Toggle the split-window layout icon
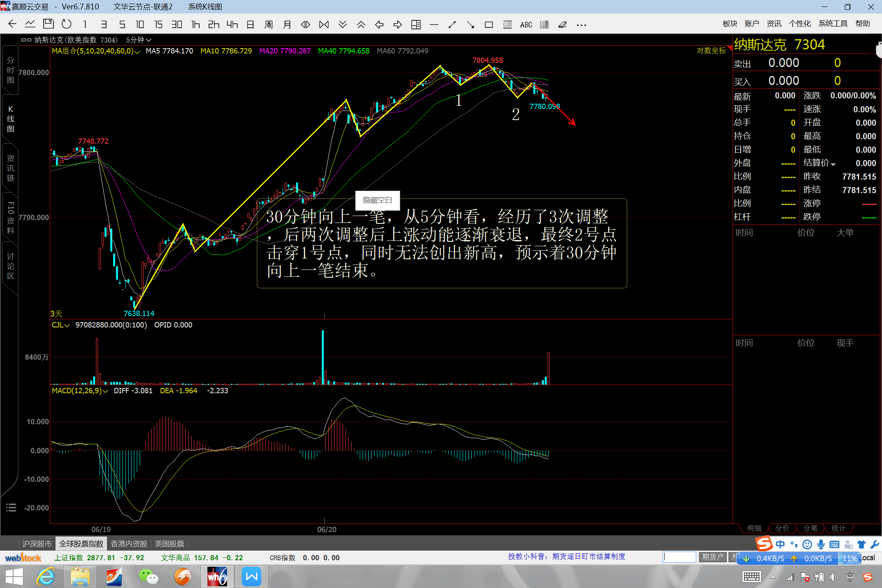The width and height of the screenshot is (882, 588). point(416,24)
